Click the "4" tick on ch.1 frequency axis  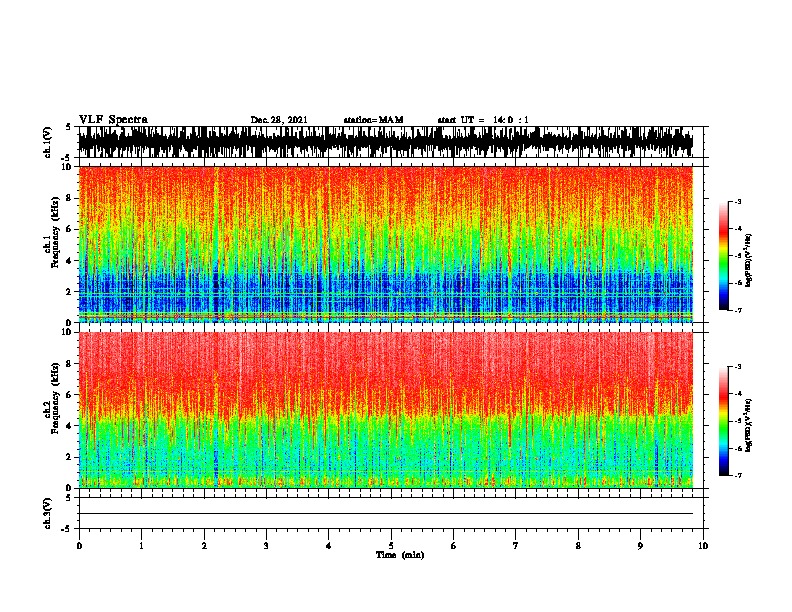(x=70, y=261)
